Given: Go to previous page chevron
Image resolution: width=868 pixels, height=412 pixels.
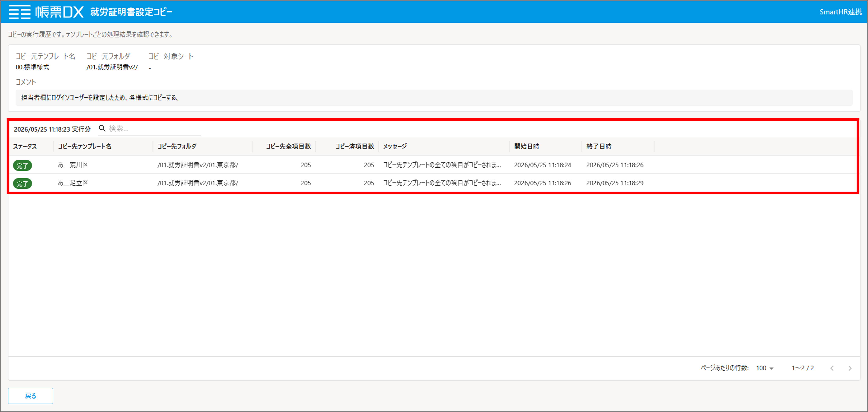Looking at the screenshot, I should coord(832,368).
